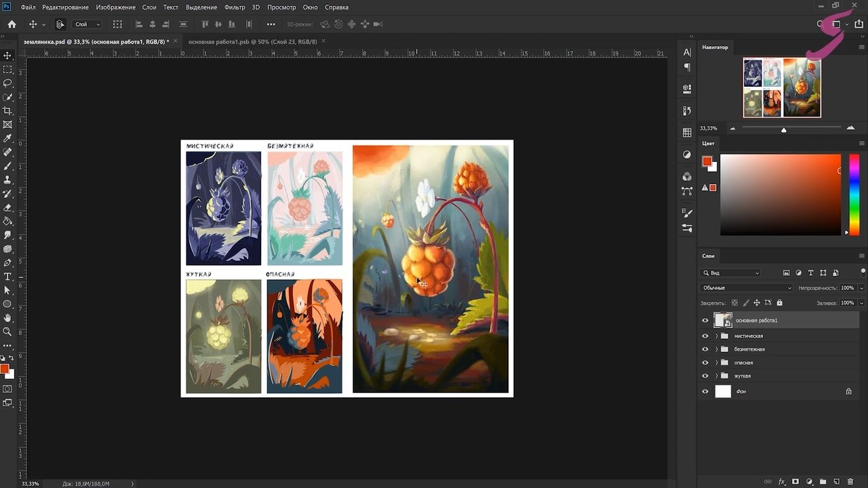Toggle show transform controls in options bar

tap(117, 24)
